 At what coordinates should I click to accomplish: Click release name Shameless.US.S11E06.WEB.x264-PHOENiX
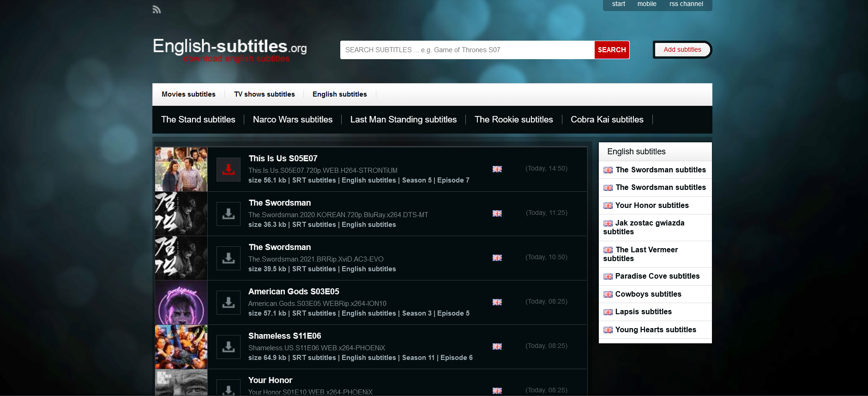click(317, 348)
